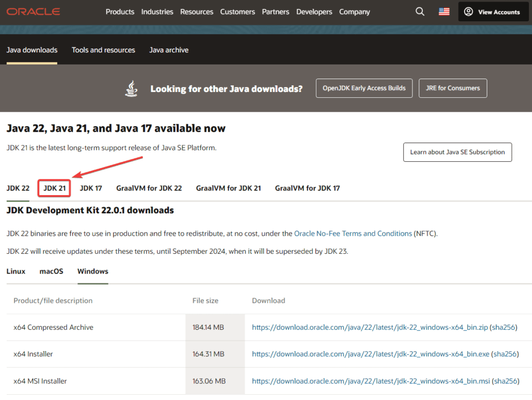The width and height of the screenshot is (532, 400).
Task: Select the GraalVM for JDK 17 tab
Action: pyautogui.click(x=307, y=188)
